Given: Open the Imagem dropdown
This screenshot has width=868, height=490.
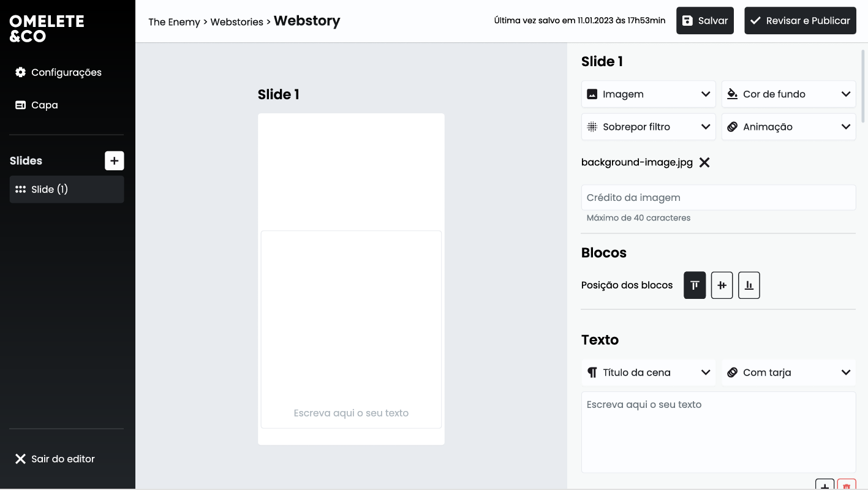Looking at the screenshot, I should tap(648, 94).
